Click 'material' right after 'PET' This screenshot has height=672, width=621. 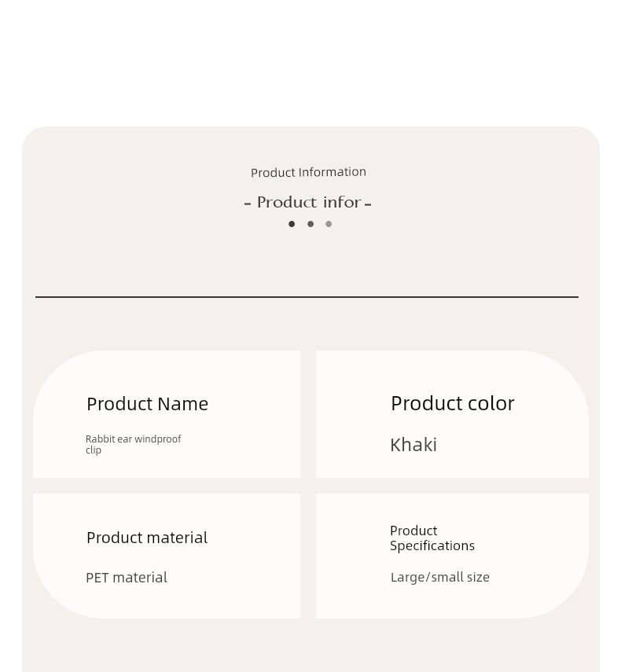pos(140,578)
